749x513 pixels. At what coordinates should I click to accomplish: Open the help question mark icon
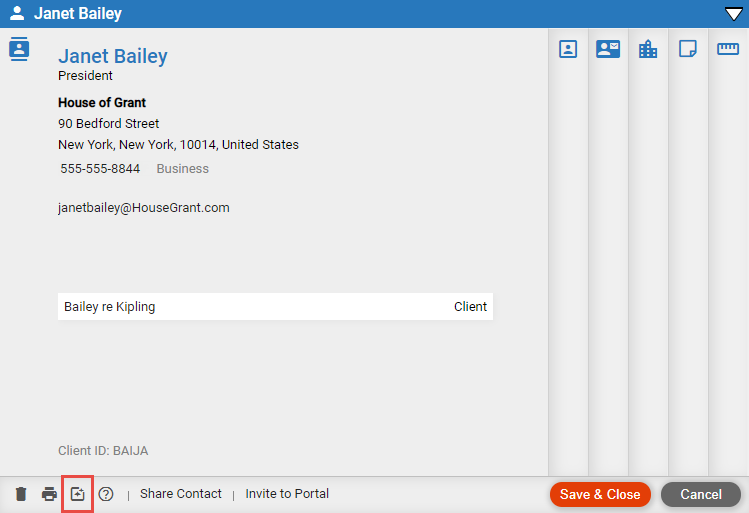pos(106,494)
